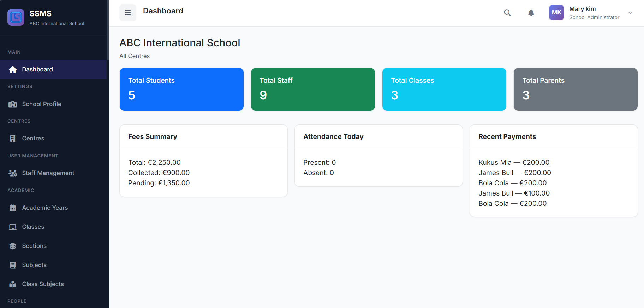Open Staff Management page
This screenshot has width=644, height=308.
click(48, 173)
